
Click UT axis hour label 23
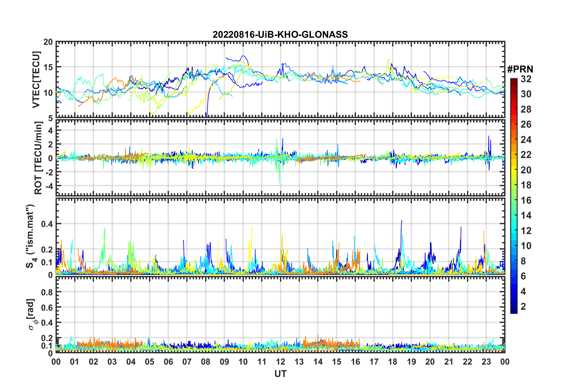click(486, 362)
